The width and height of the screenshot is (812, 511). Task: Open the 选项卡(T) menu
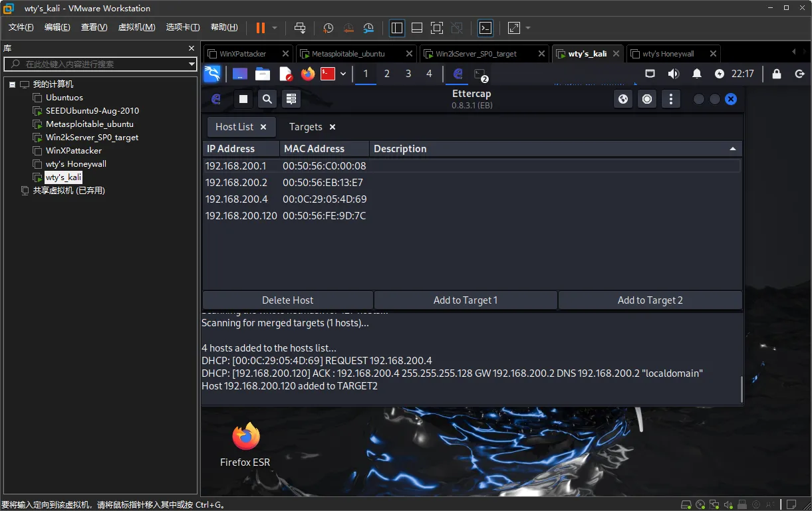pos(183,27)
